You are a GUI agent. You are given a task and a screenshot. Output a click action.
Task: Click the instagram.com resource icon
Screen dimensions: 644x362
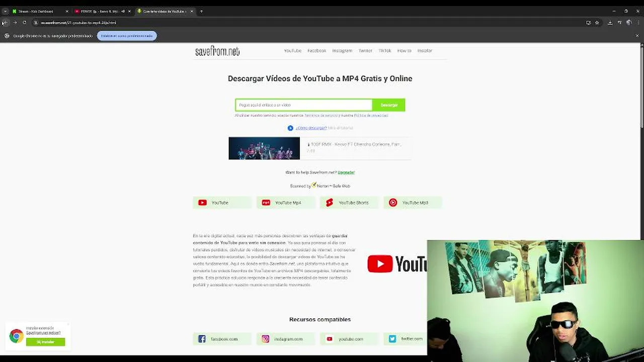pyautogui.click(x=266, y=339)
